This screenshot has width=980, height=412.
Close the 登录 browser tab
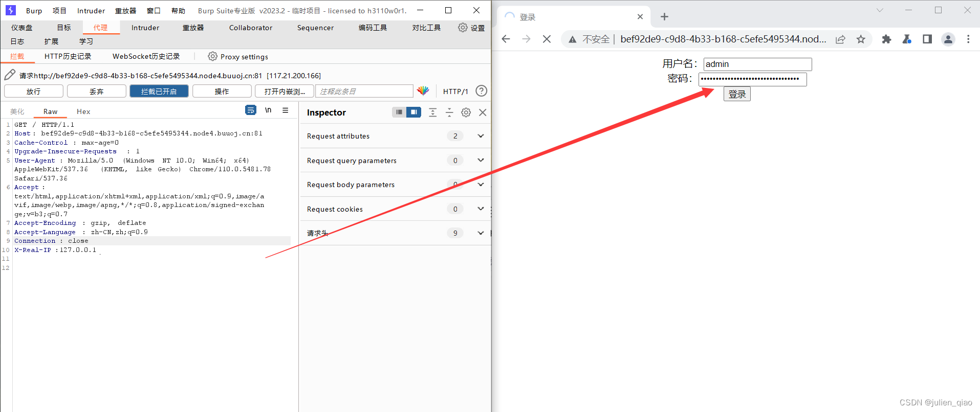[640, 17]
